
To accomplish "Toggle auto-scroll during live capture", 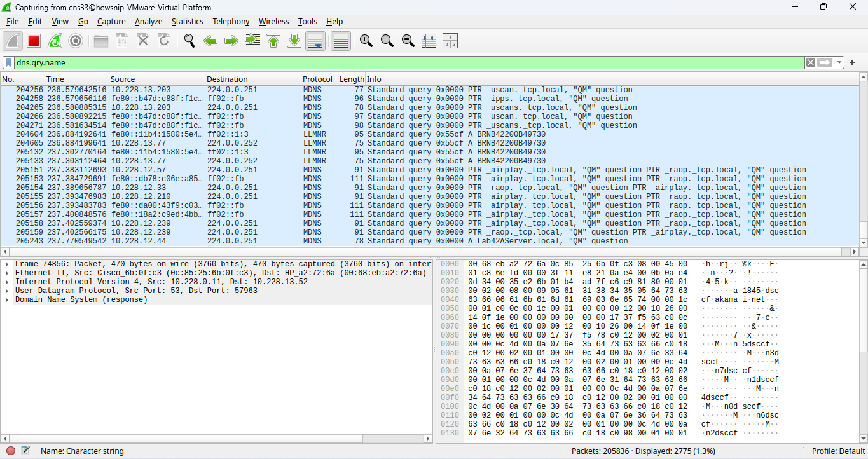I will click(315, 41).
